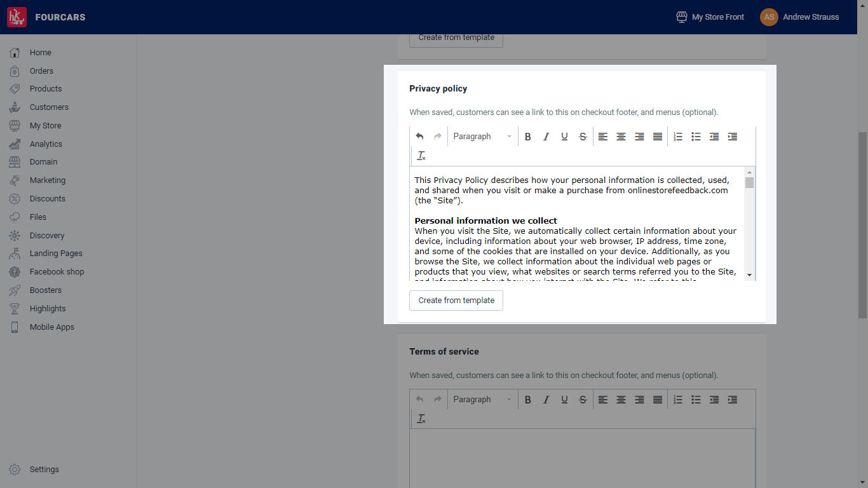Click the Discovery sidebar icon
The image size is (868, 488).
[15, 236]
